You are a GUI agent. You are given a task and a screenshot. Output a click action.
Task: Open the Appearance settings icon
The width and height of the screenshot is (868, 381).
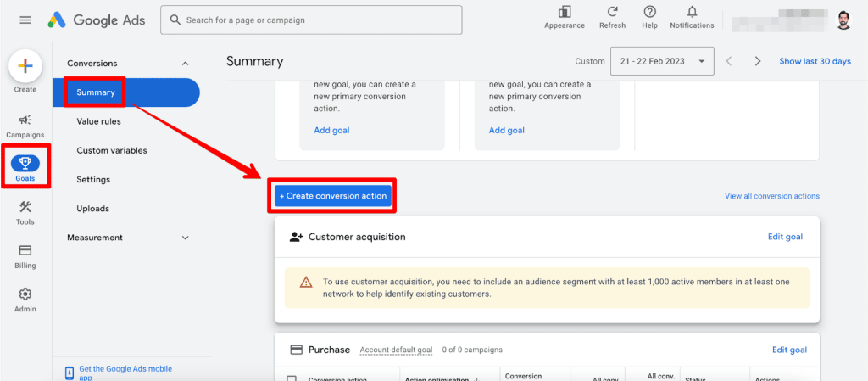564,12
